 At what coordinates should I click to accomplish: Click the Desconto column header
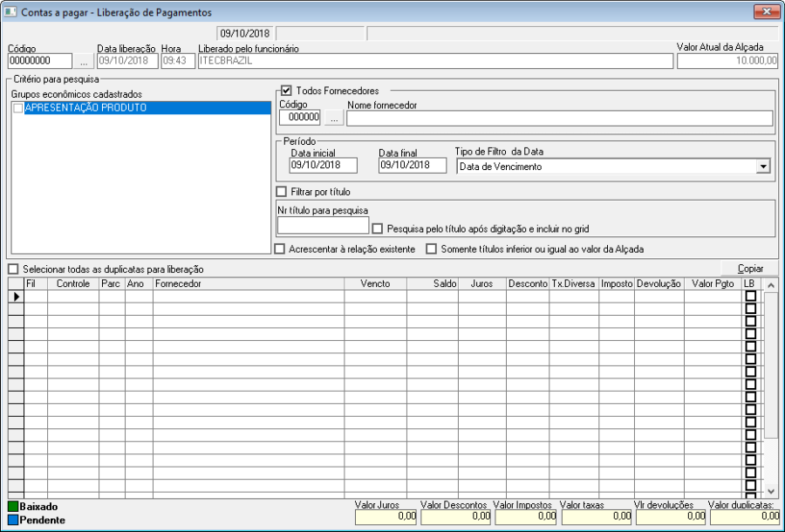(x=528, y=283)
